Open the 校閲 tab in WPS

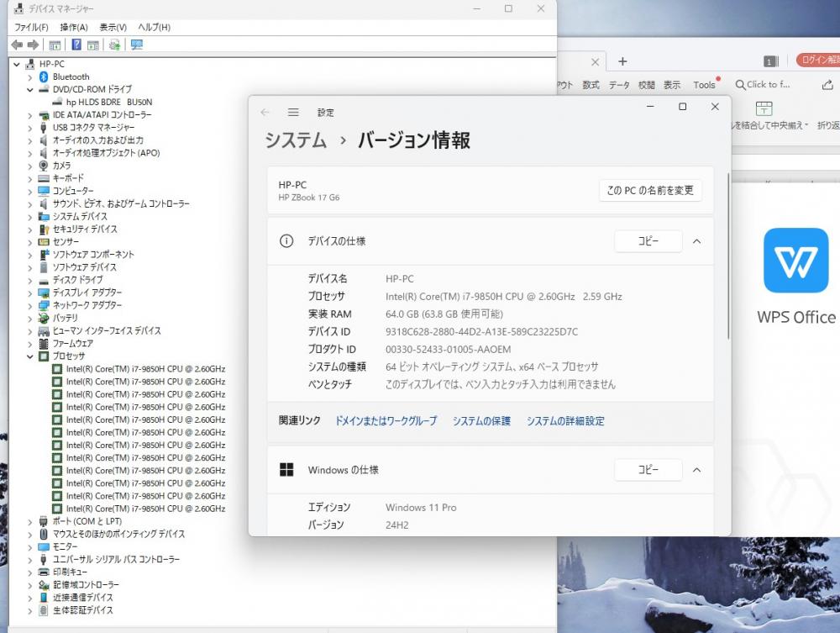pos(647,85)
